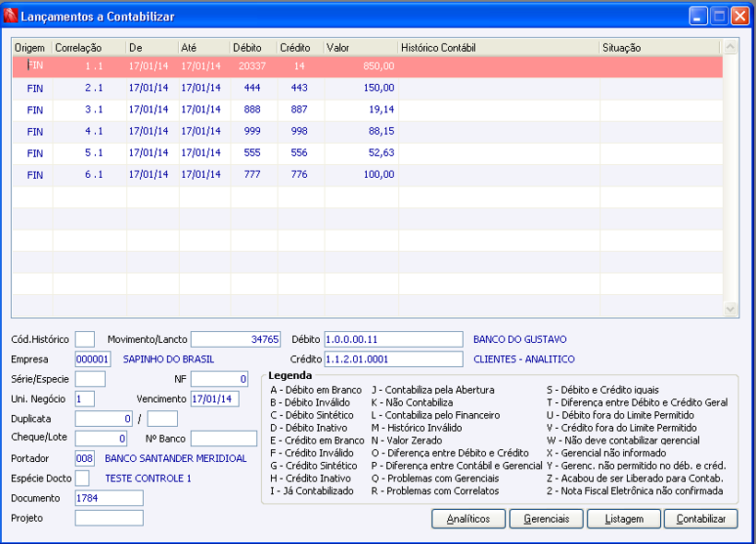Sort by the Origem column header
Image resolution: width=756 pixels, height=544 pixels.
[31, 47]
